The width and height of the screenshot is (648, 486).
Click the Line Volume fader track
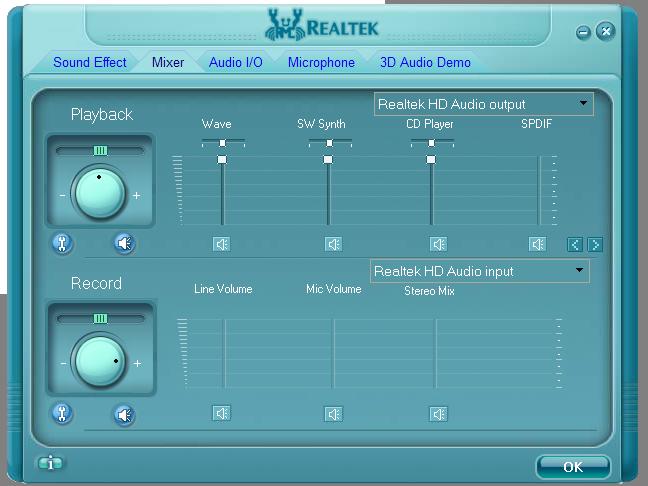(225, 353)
